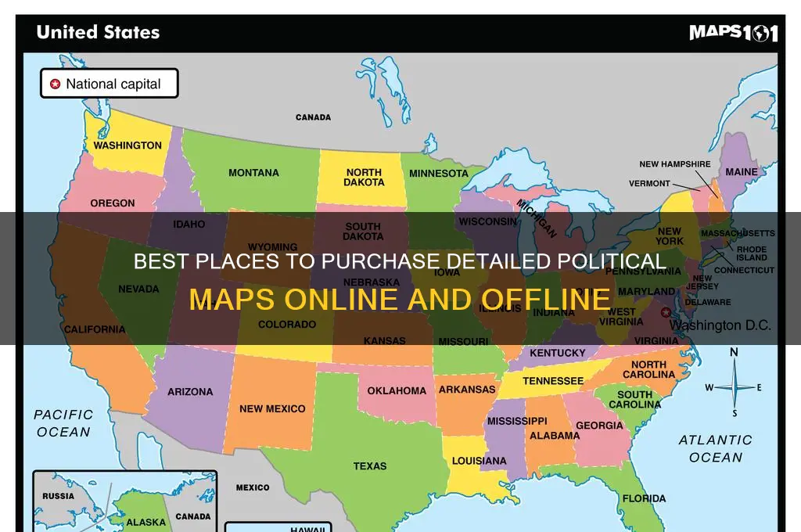This screenshot has width=801, height=532.
Task: Toggle the National capital legend entry
Action: coord(109,83)
